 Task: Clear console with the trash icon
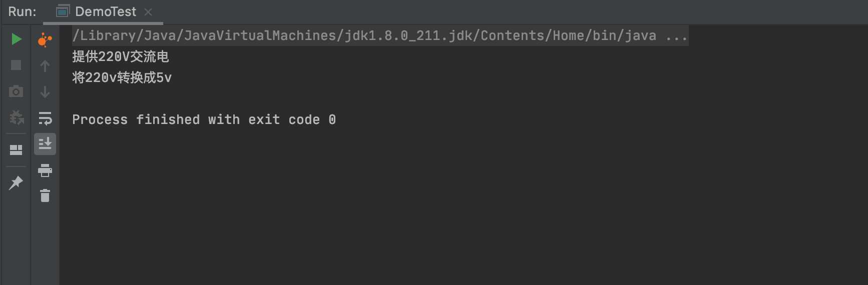pyautogui.click(x=45, y=195)
